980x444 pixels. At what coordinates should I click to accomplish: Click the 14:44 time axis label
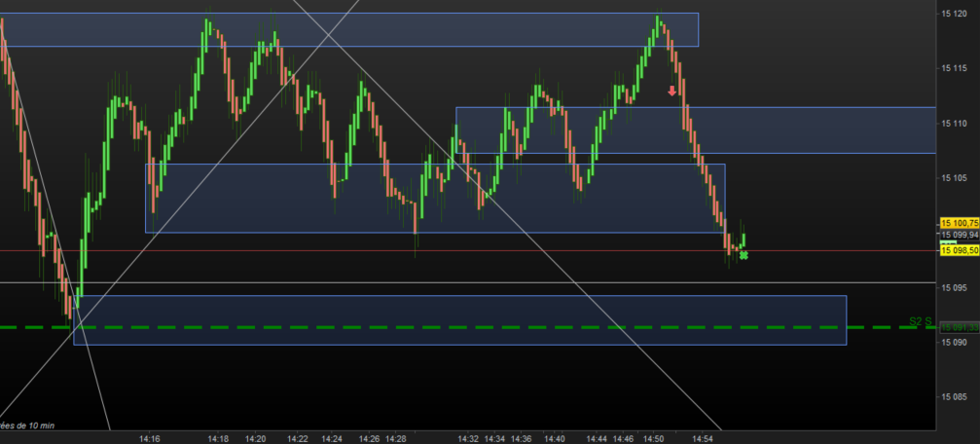pos(597,439)
